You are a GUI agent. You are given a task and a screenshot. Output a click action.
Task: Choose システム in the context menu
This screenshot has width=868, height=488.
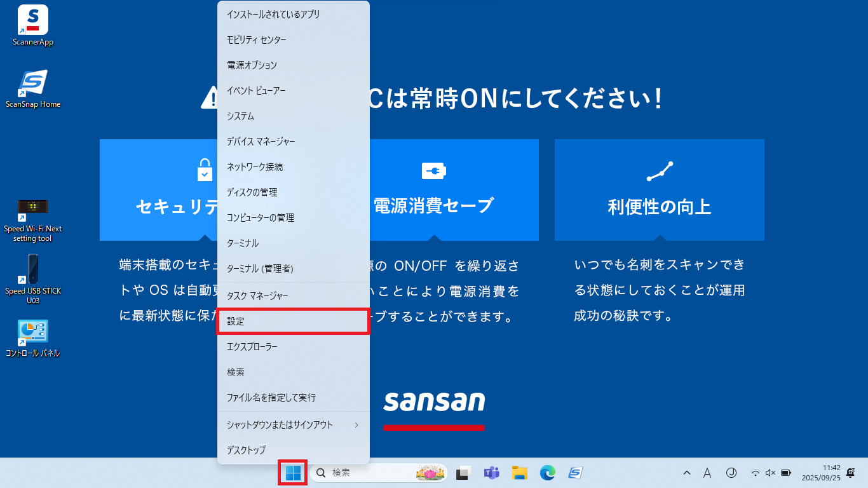294,116
